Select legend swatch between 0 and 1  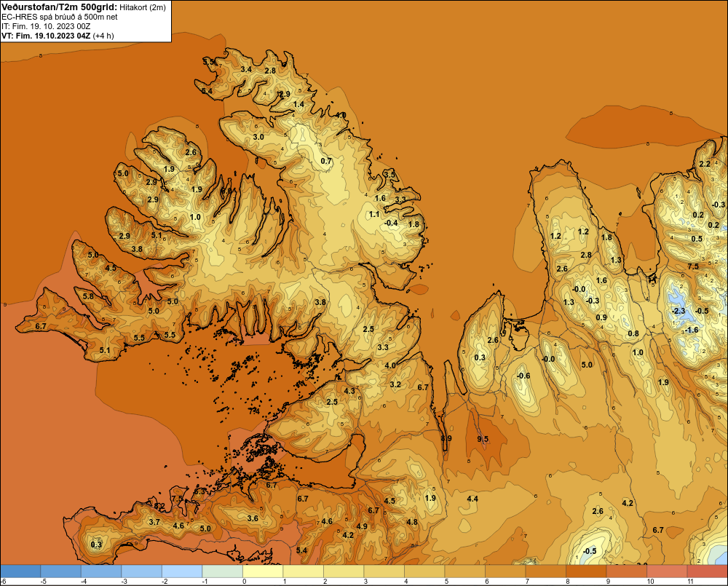click(x=263, y=571)
